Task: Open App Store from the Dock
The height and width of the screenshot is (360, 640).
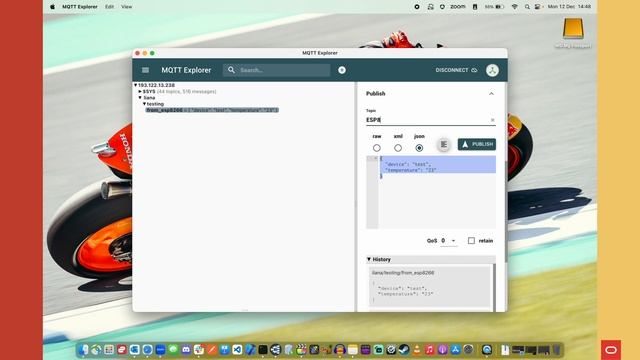Action: 456,350
